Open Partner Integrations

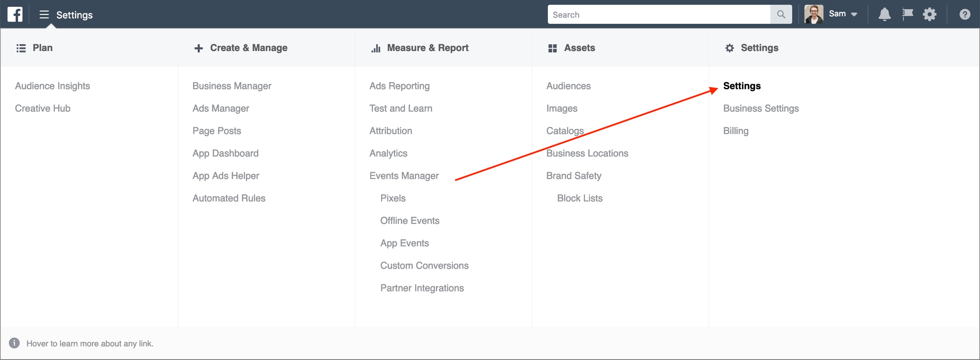[x=422, y=288]
